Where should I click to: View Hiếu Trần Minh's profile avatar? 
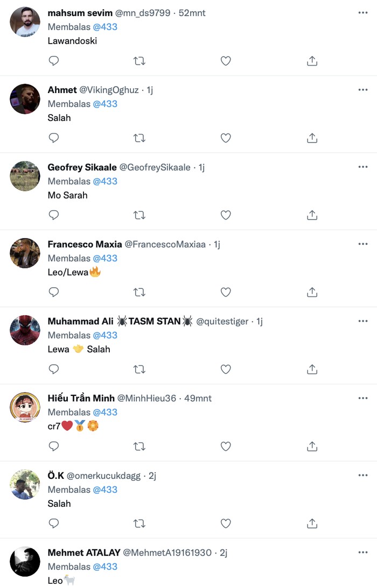point(25,408)
